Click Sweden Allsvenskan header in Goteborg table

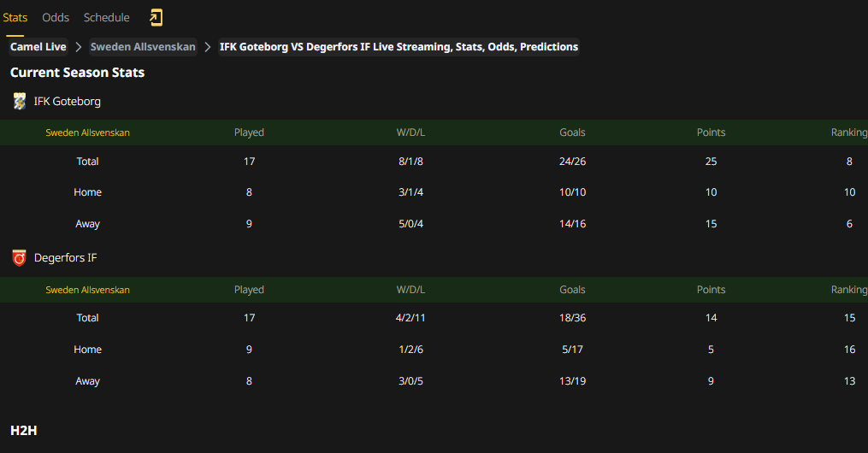click(87, 132)
